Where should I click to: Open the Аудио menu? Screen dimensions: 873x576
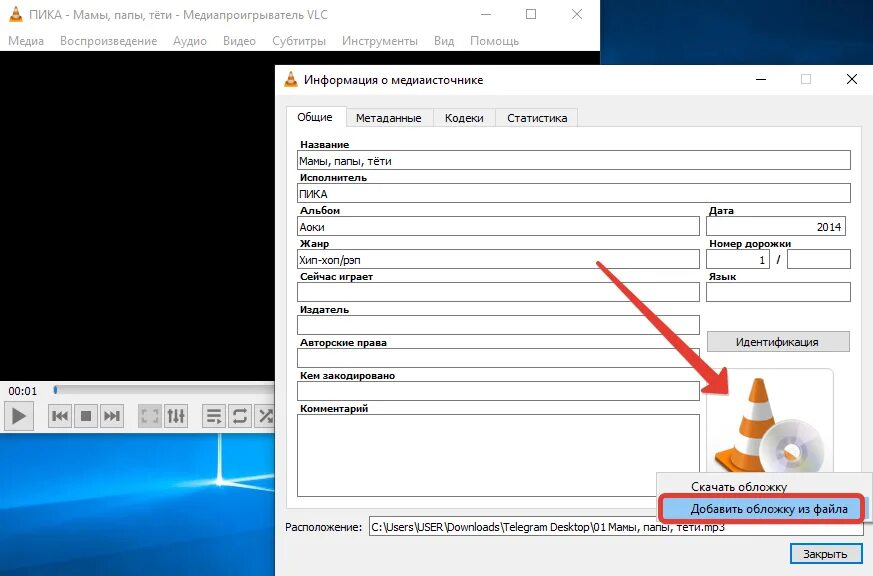tap(190, 41)
